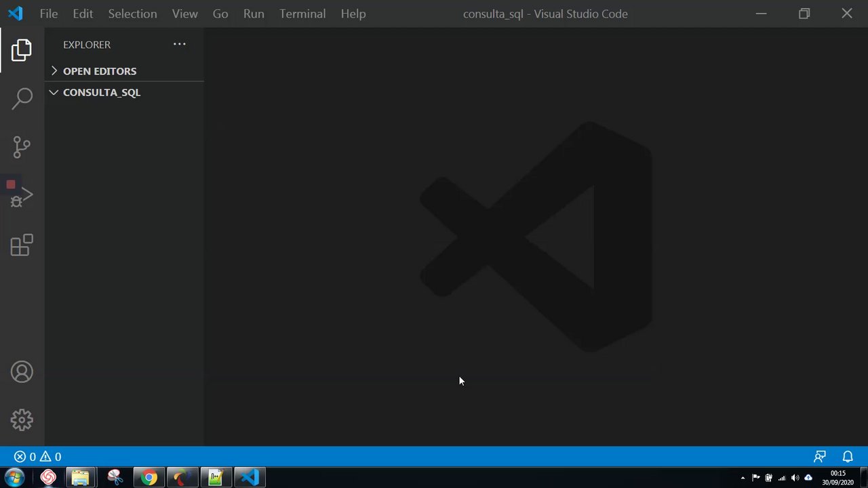Open the feedback icon in status bar
This screenshot has width=868, height=488.
point(820,457)
